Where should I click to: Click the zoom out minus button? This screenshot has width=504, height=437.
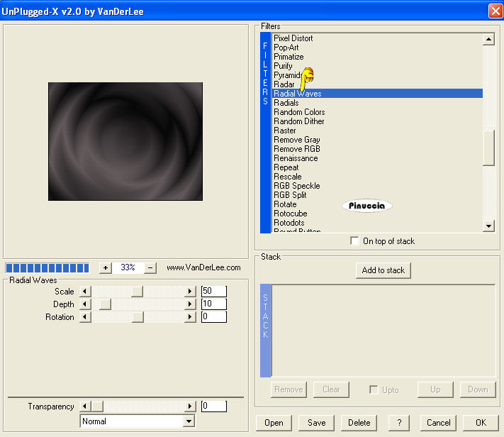click(x=150, y=268)
